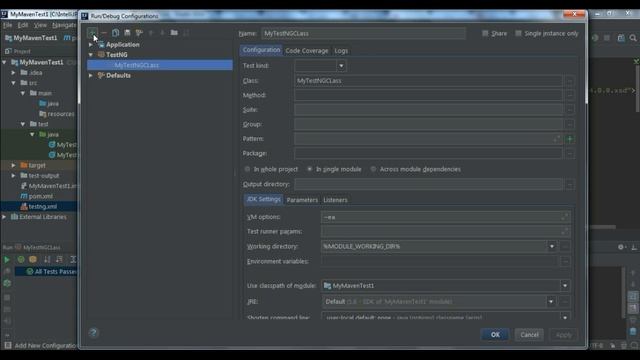Sort alphabetically icon in Run panel toolbar

coord(47,260)
